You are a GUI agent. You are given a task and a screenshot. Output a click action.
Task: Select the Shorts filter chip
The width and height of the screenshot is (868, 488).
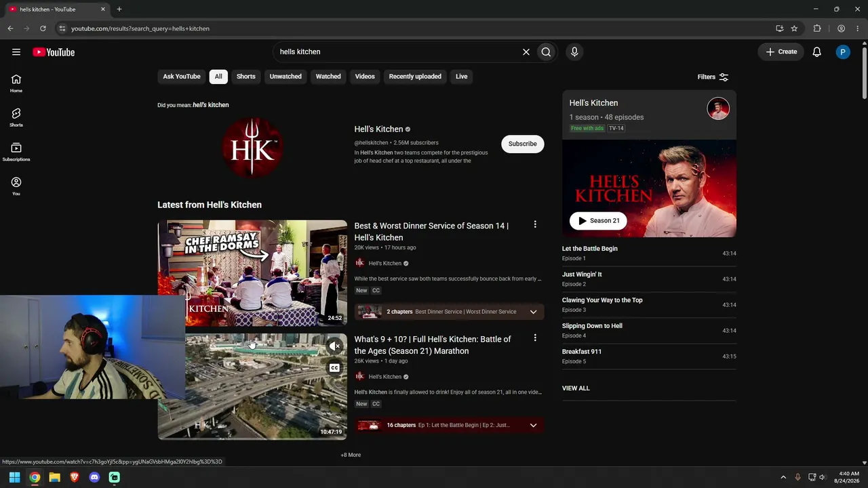point(246,77)
